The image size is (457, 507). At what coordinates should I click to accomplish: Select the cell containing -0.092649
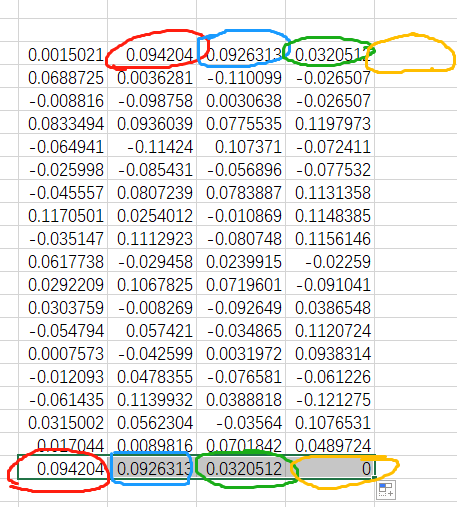coord(241,306)
